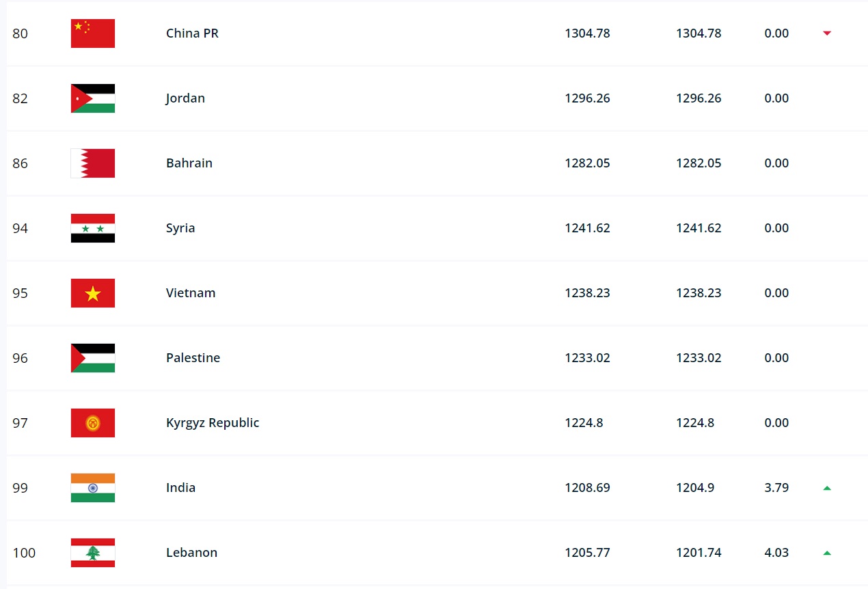
Task: Click the Bahrain flag icon
Action: click(93, 163)
